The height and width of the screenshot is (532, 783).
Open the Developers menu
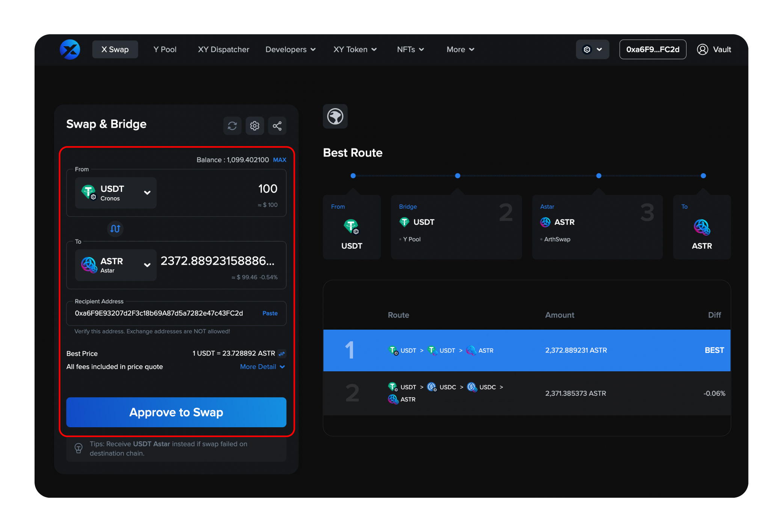click(x=290, y=49)
